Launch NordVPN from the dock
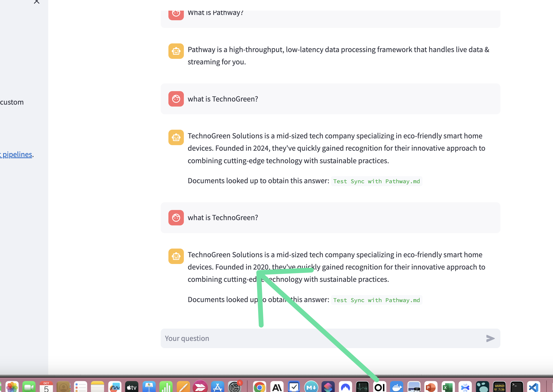The height and width of the screenshot is (392, 553). coord(345,387)
